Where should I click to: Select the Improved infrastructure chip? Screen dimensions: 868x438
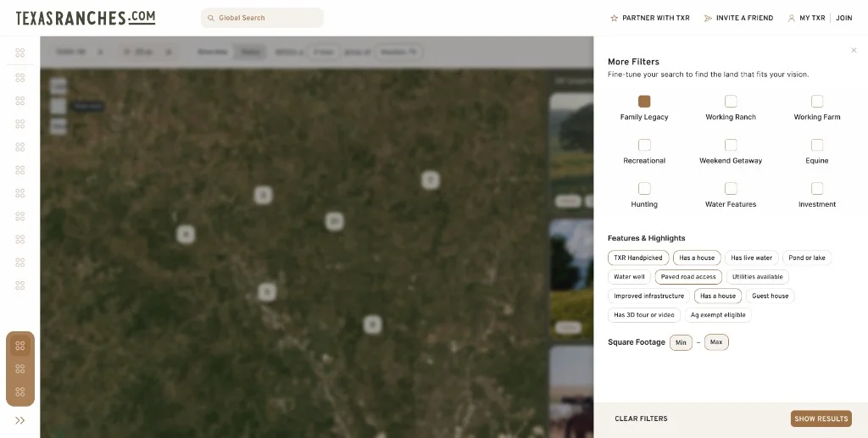(x=648, y=296)
